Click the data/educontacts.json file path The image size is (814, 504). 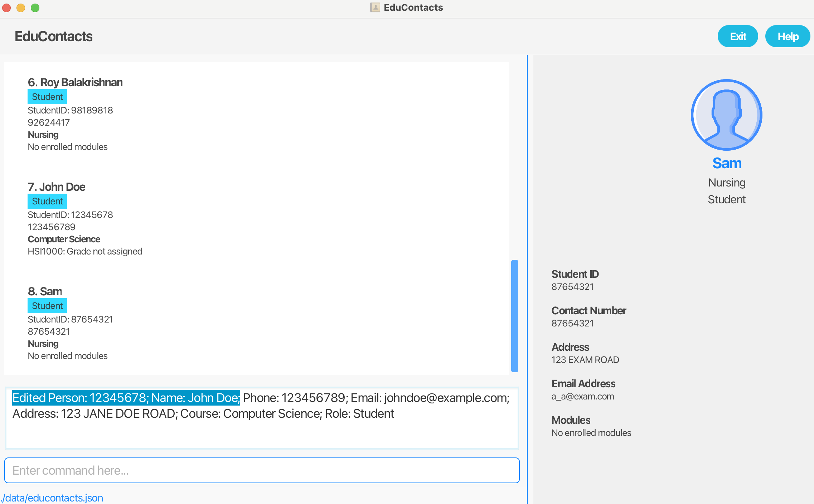point(52,498)
